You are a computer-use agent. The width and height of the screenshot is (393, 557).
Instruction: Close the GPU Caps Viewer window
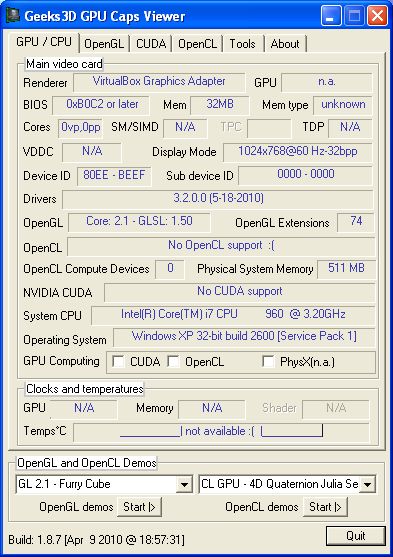pyautogui.click(x=377, y=16)
